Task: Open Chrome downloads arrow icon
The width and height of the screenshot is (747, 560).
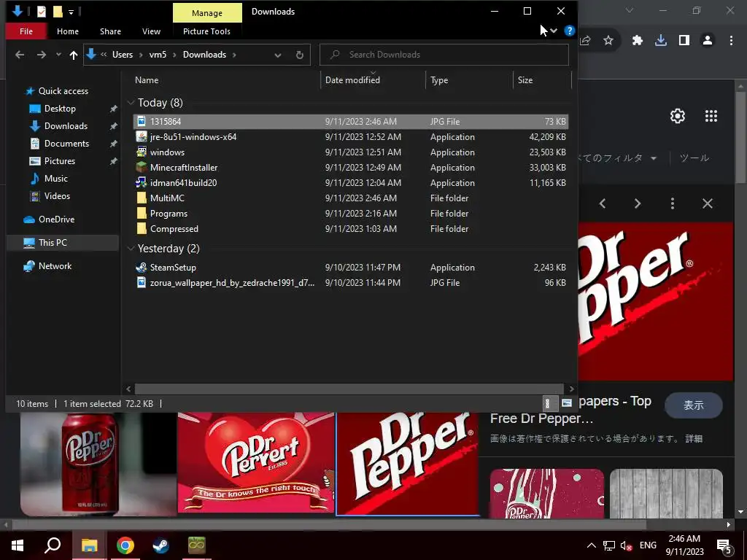Action: [x=660, y=41]
